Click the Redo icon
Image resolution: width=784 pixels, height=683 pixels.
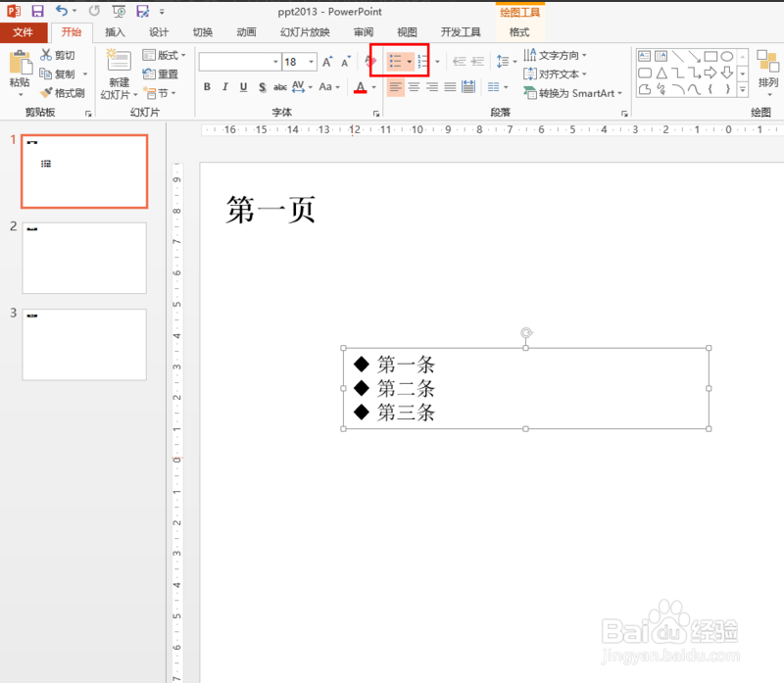(94, 11)
